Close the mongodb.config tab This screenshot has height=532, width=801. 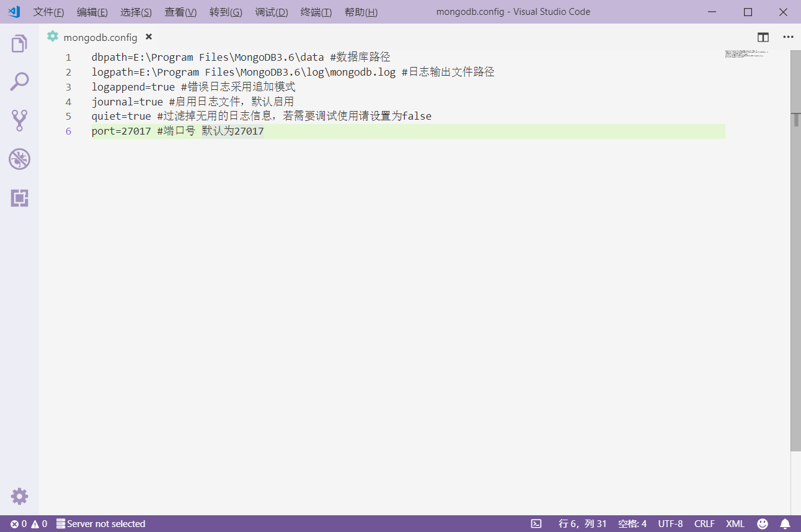(x=149, y=37)
